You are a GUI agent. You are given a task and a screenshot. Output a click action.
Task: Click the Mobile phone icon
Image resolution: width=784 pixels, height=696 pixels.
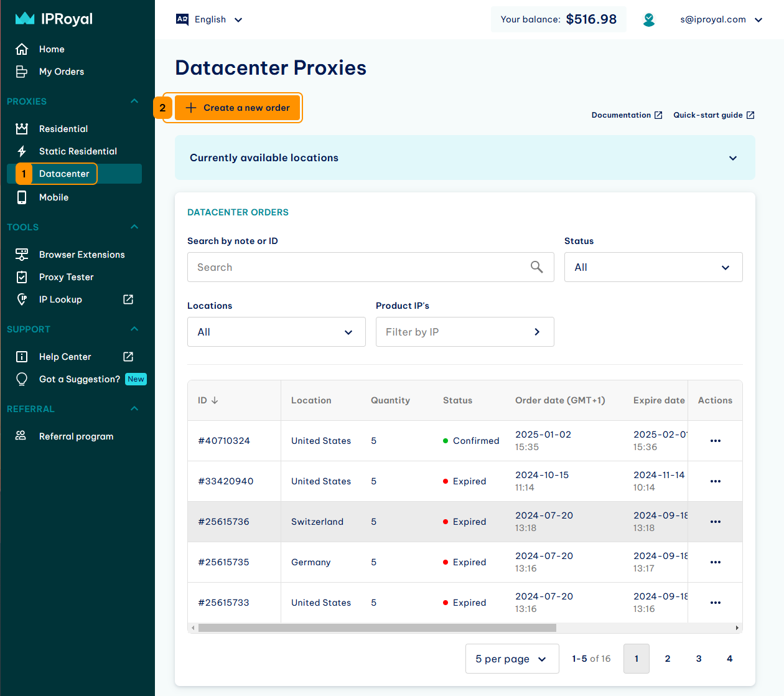pyautogui.click(x=22, y=197)
